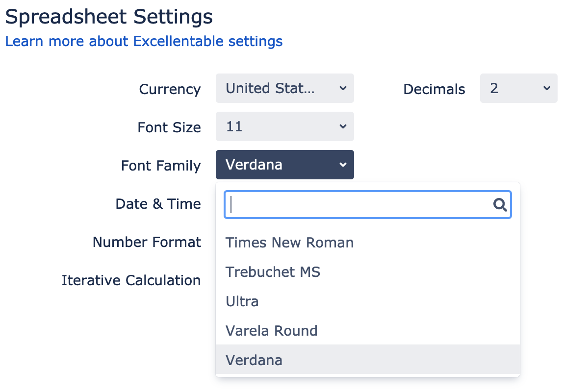Viewport: 563px width, 392px height.
Task: Pick the Ultra font option
Action: (x=368, y=301)
